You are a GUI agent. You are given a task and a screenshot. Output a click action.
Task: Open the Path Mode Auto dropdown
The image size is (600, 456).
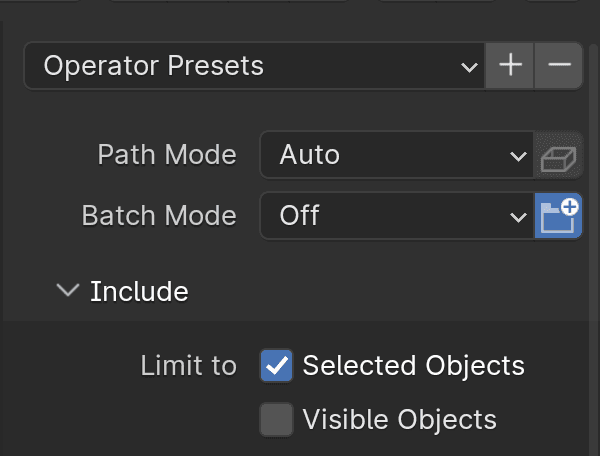[397, 155]
